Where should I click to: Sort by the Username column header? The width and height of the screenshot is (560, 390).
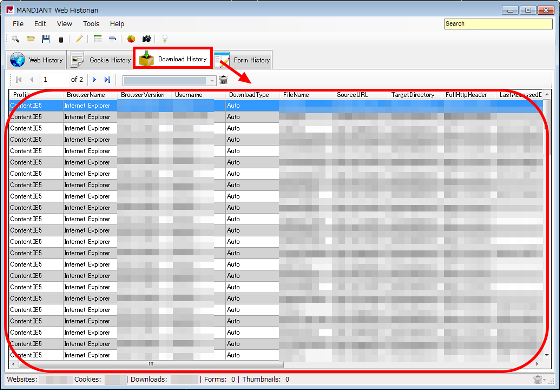199,95
